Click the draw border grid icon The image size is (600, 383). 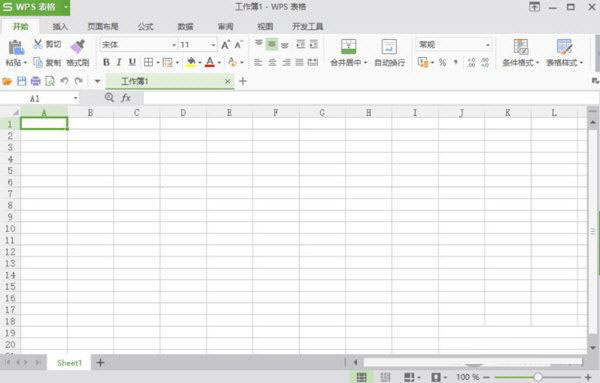(x=168, y=62)
